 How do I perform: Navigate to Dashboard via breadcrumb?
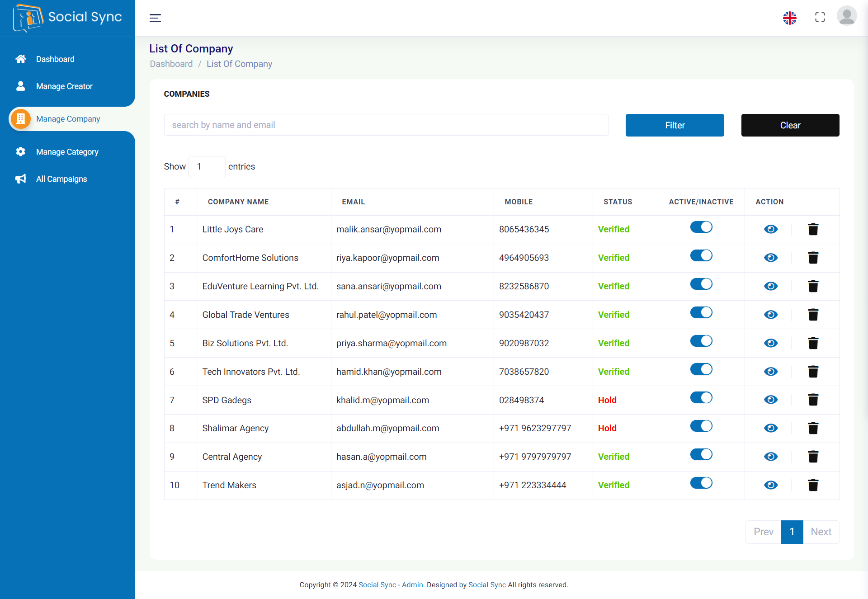[171, 64]
